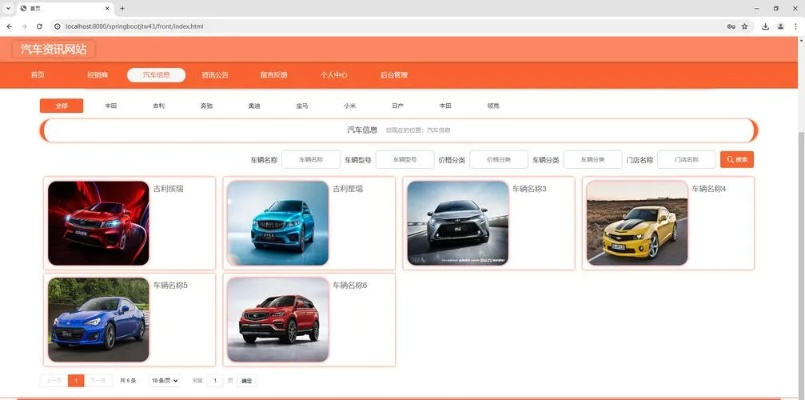
Task: Bookmark this page with star icon
Action: (745, 26)
